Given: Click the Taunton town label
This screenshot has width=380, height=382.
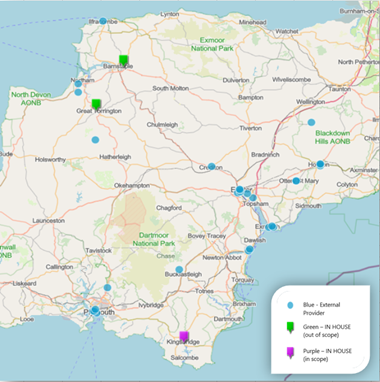Looking at the screenshot, I should (x=340, y=89).
